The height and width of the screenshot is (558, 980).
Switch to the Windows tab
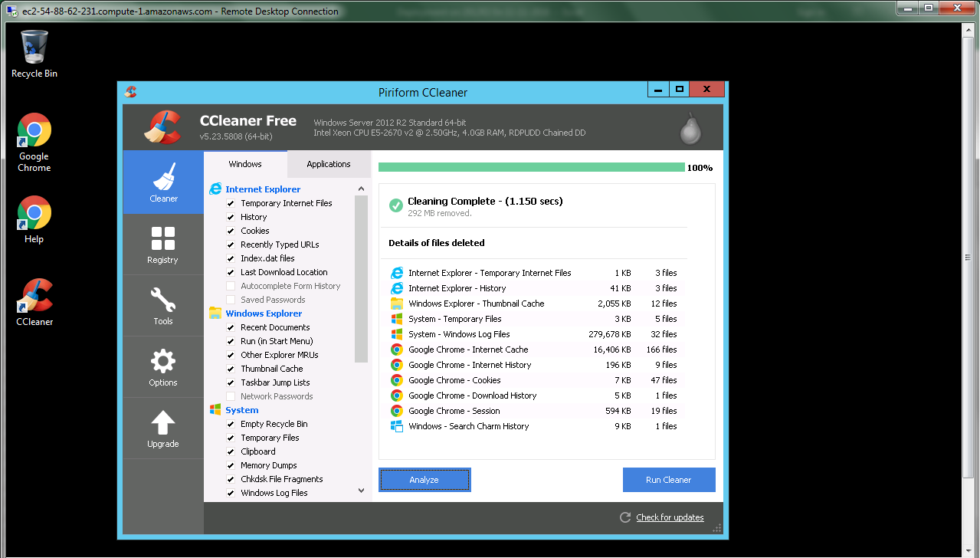(x=245, y=164)
